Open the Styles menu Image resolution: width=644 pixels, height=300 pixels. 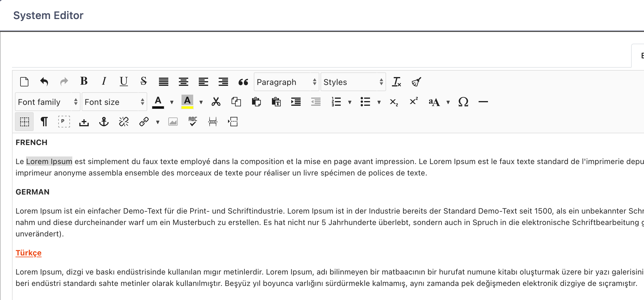pyautogui.click(x=353, y=82)
